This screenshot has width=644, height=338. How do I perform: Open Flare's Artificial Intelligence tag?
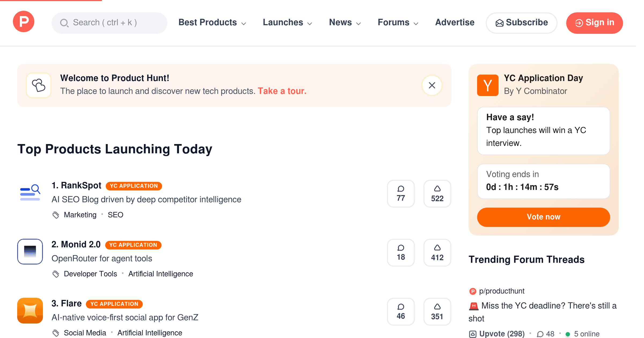(150, 333)
